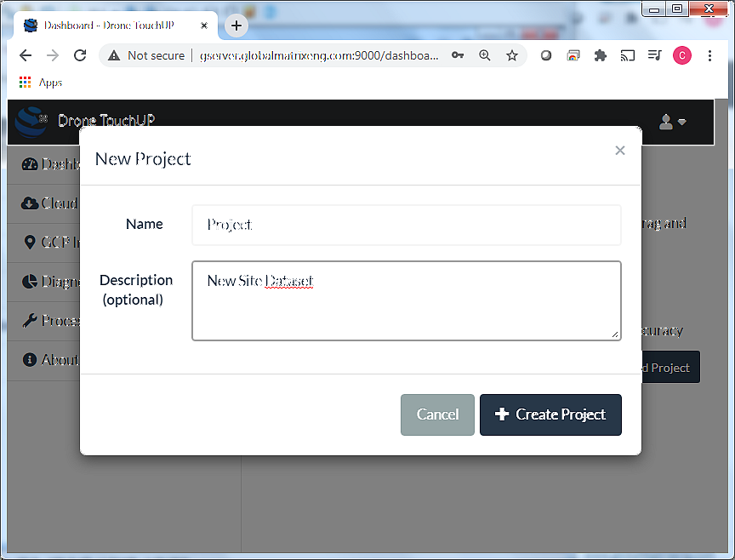735x560 pixels.
Task: Open the browser zoom magnifier icon
Action: point(485,55)
